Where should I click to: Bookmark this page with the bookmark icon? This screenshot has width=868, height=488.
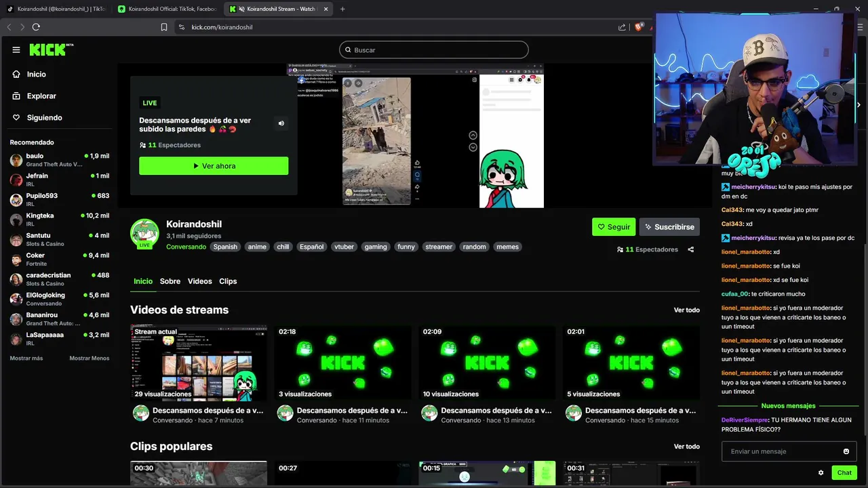(164, 27)
